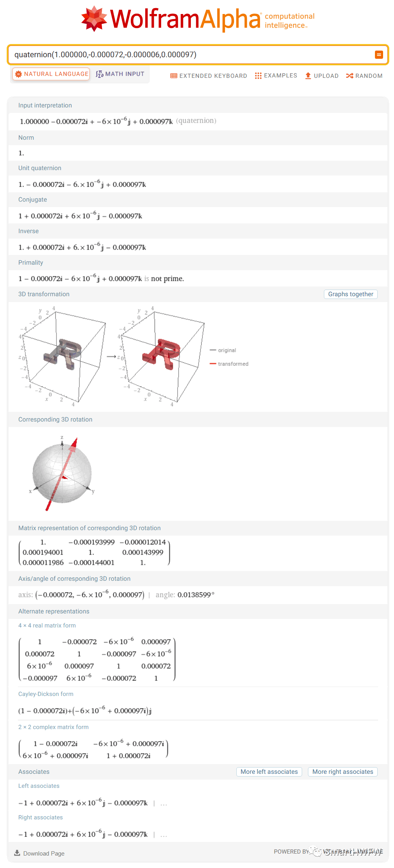Image resolution: width=394 pixels, height=868 pixels.
Task: Click the download icon beside Download Page
Action: coord(18,852)
